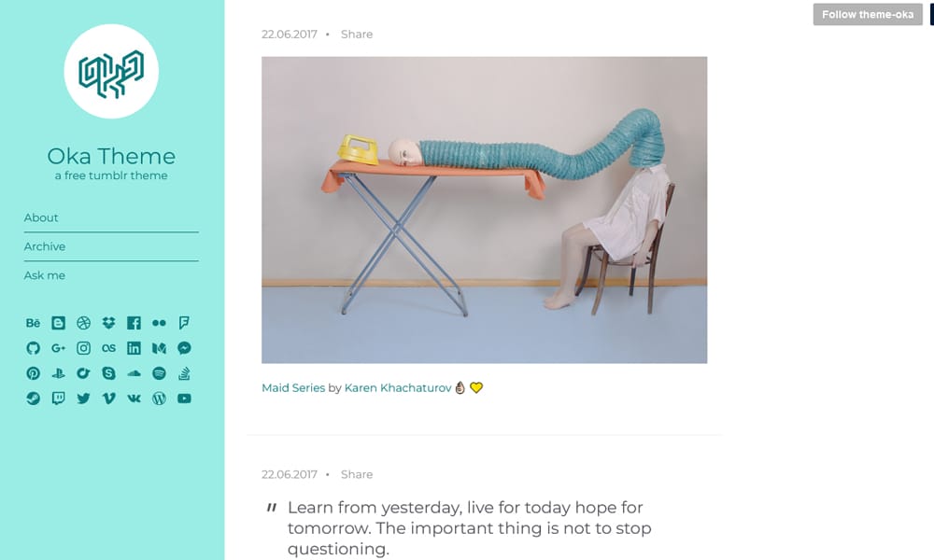Image resolution: width=934 pixels, height=560 pixels.
Task: Click the Instagram icon
Action: point(83,348)
